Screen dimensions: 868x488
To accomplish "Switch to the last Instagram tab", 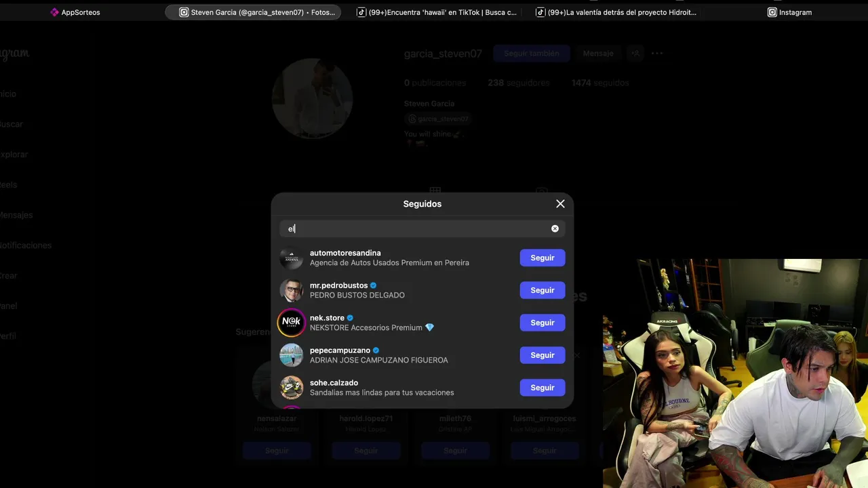I will [x=790, y=12].
